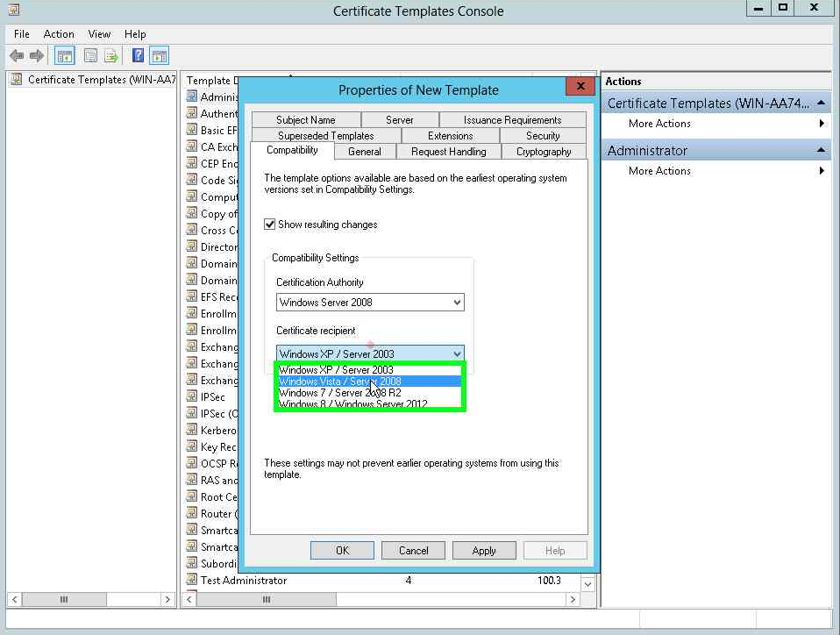Close the Properties of New Template dialog
Screen dimensions: 840x635
[x=580, y=86]
